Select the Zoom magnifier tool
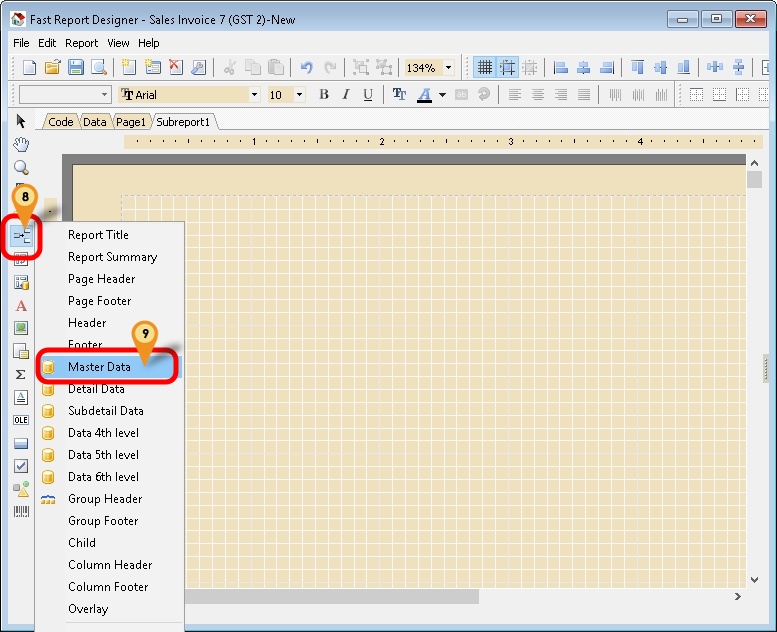Screen dimensions: 777x632 tap(21, 168)
